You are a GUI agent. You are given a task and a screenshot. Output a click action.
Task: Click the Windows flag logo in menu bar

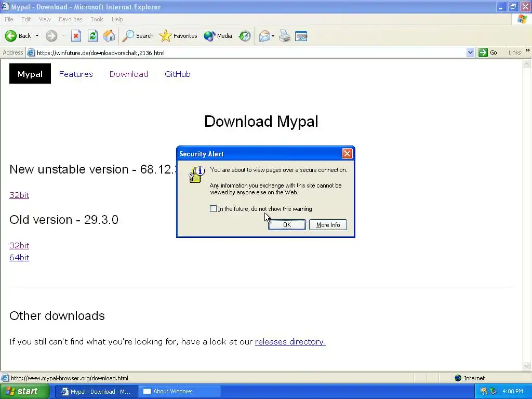coord(522,19)
